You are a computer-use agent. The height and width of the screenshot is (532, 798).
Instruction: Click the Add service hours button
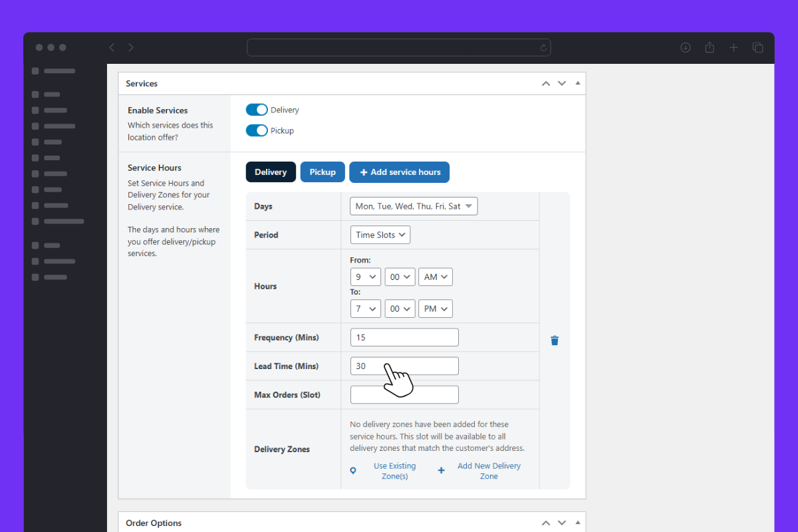[400, 172]
